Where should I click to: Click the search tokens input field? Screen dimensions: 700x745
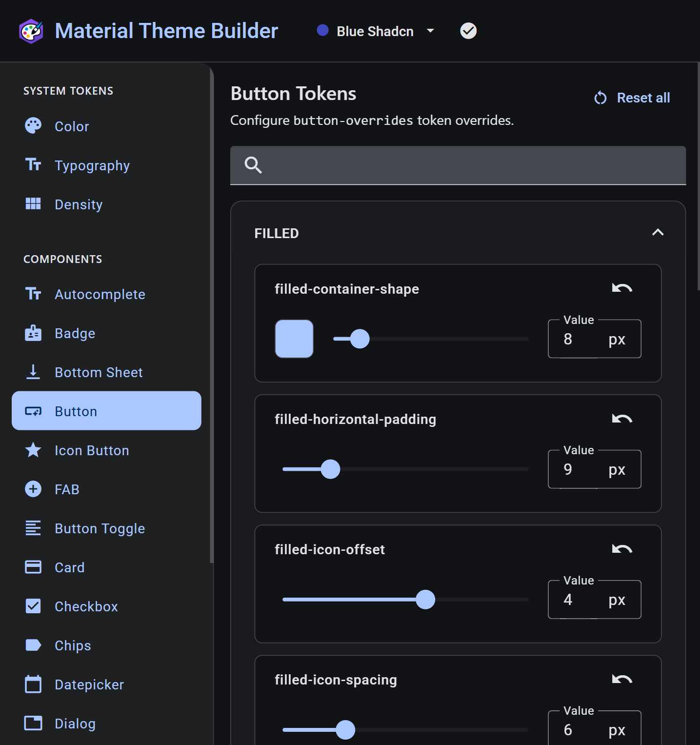coord(458,165)
